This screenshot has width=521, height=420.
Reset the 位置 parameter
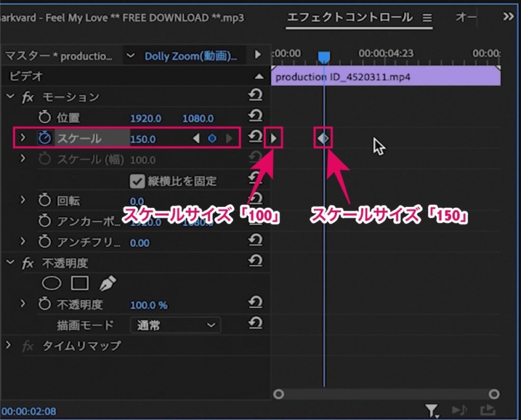pos(255,115)
